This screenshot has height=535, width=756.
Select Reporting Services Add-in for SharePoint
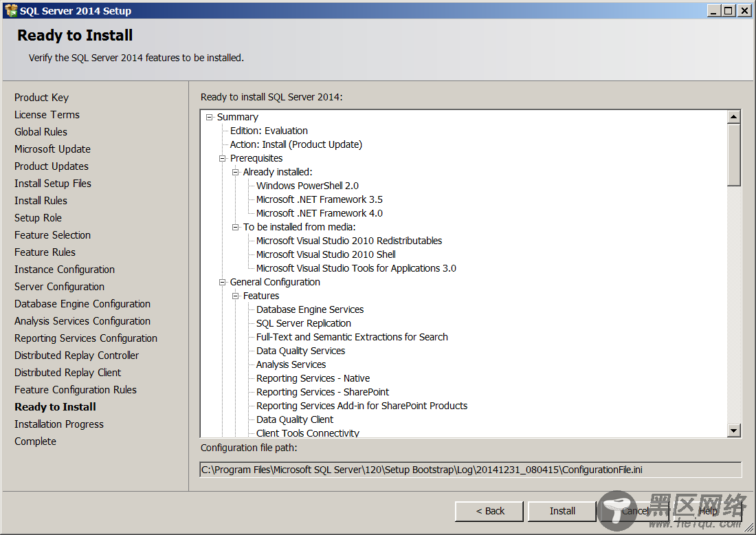(x=362, y=406)
